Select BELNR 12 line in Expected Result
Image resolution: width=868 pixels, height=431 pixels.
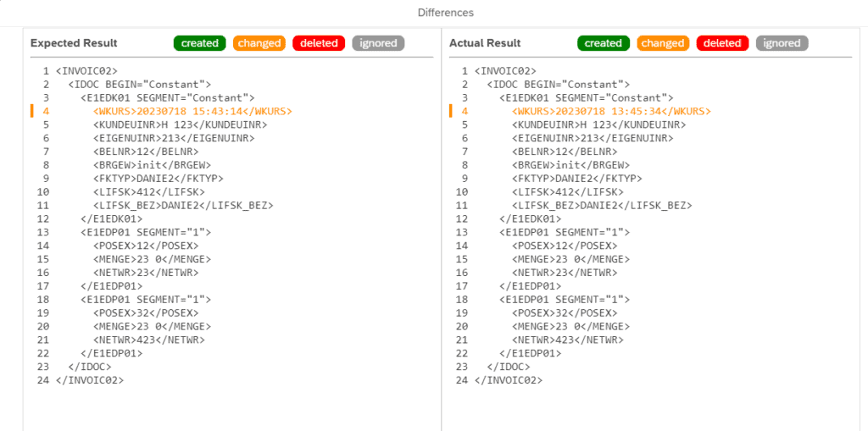point(146,152)
